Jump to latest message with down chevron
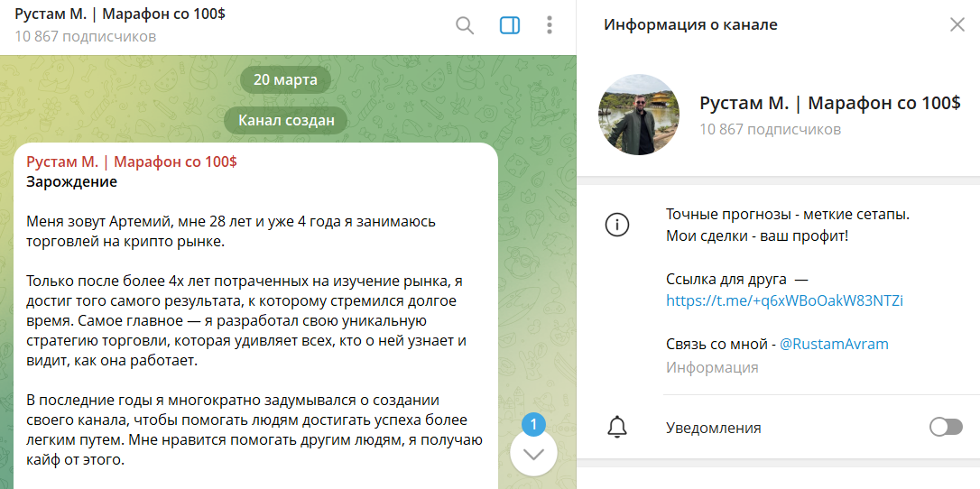 coord(533,455)
